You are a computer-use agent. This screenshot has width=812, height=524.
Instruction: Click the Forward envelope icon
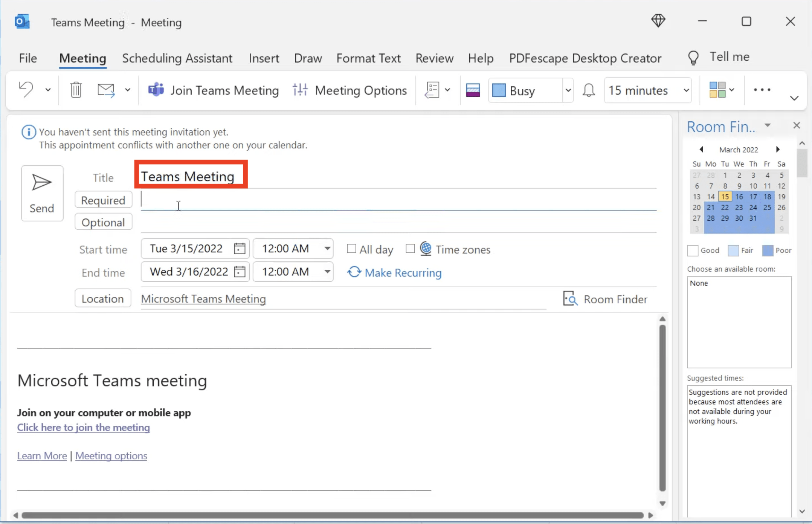coord(106,90)
